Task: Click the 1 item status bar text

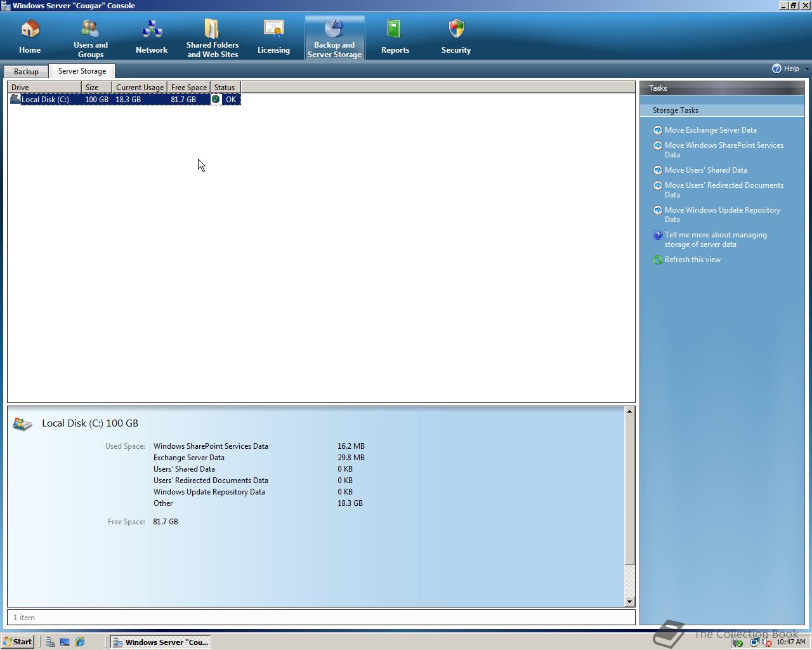Action: [24, 618]
